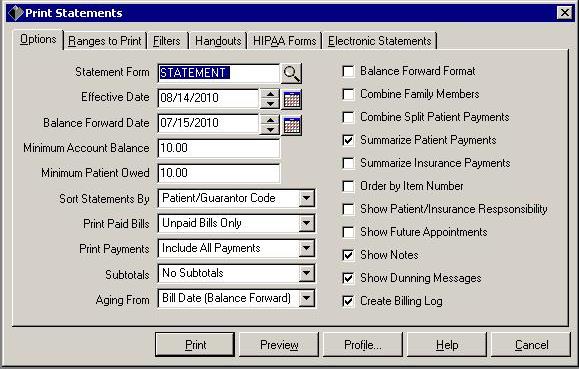Open the Statement Form lookup magnifier
Viewport: 579px width, 369px height.
[x=291, y=73]
